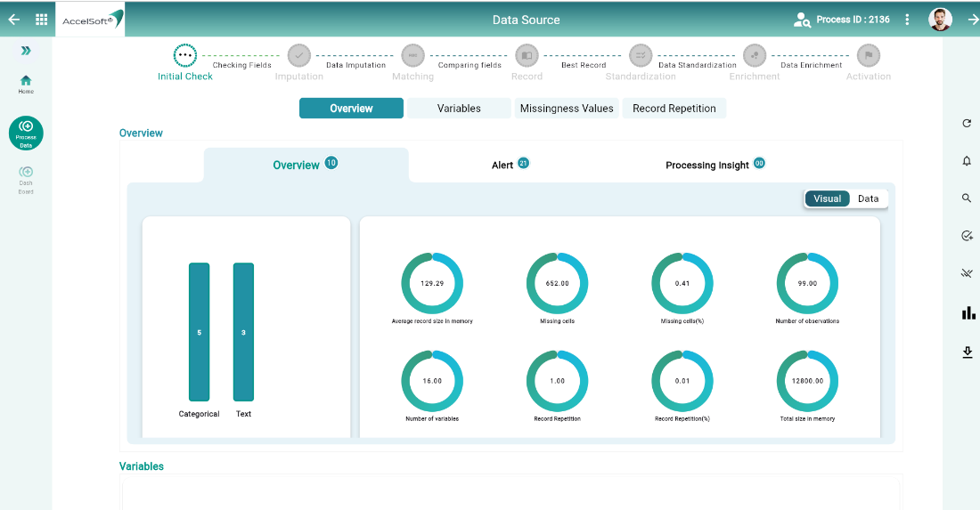Click the search magnifier icon
The image size is (980, 510).
point(967,198)
